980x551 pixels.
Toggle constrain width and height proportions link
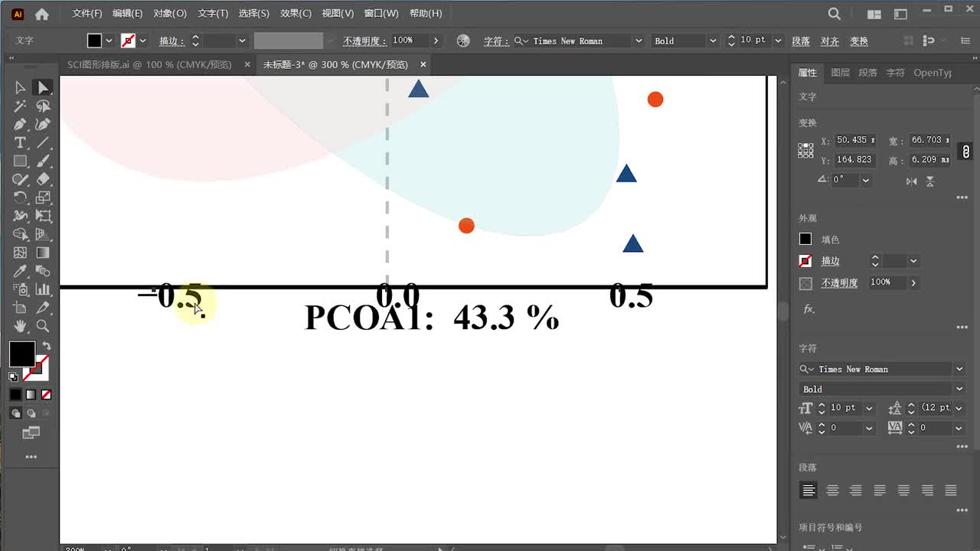click(966, 151)
